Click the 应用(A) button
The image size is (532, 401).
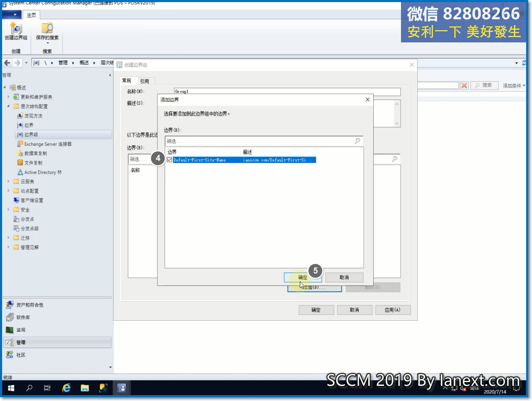point(393,310)
